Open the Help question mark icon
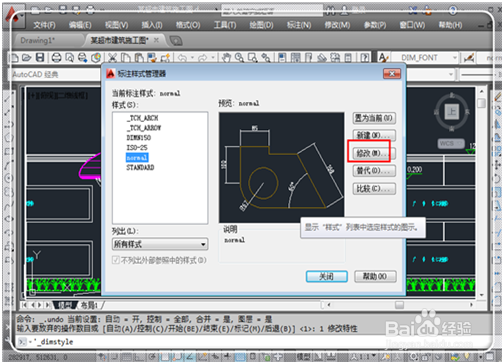 point(365,58)
